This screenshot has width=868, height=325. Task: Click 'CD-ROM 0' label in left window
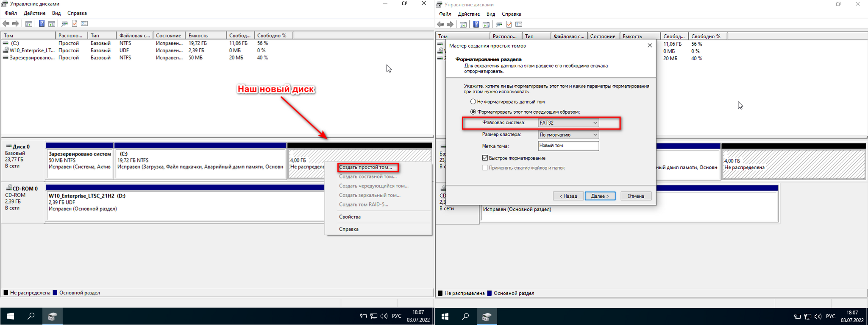click(x=25, y=189)
